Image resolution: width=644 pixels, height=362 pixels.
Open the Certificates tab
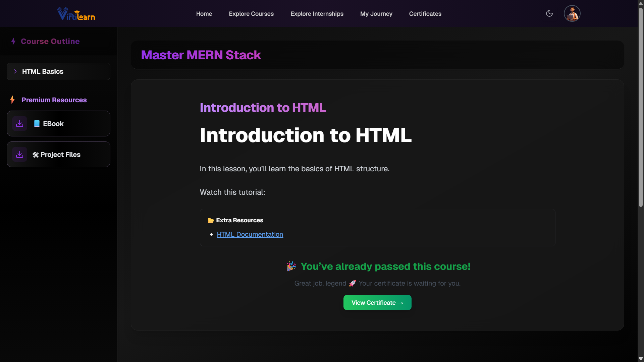pyautogui.click(x=425, y=14)
